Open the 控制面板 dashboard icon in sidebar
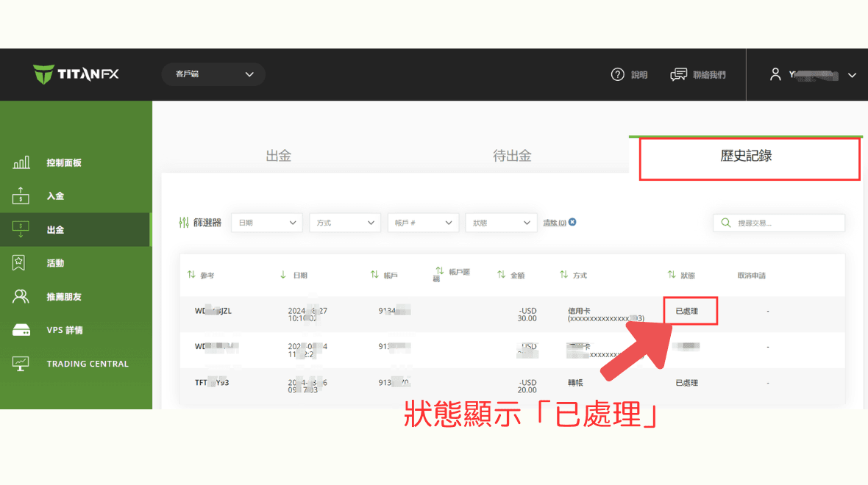 pyautogui.click(x=21, y=162)
